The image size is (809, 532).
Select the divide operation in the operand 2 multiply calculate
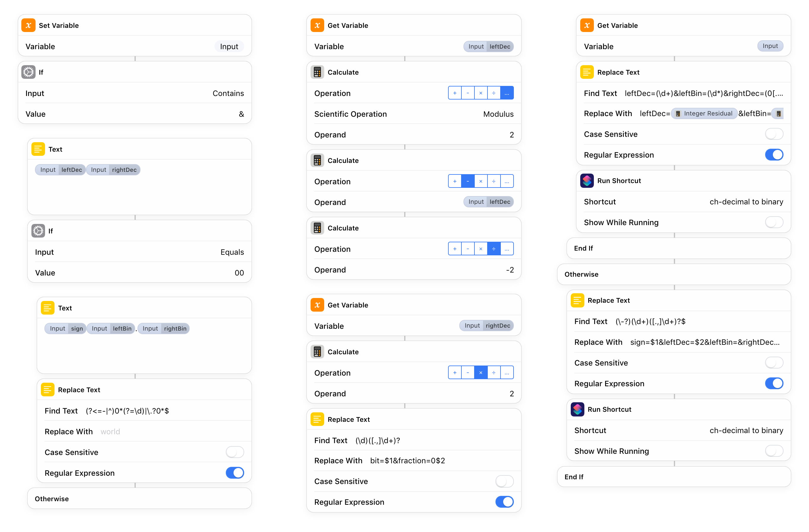(494, 372)
